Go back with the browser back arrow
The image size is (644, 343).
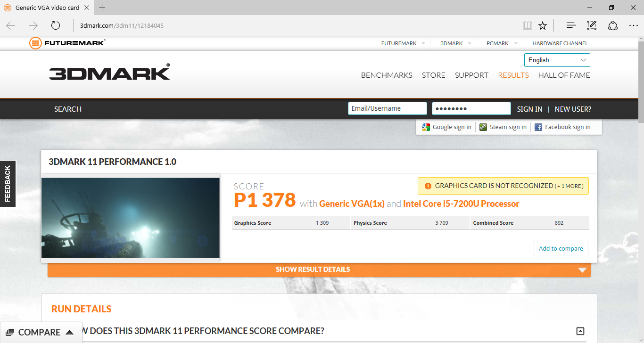pos(11,25)
